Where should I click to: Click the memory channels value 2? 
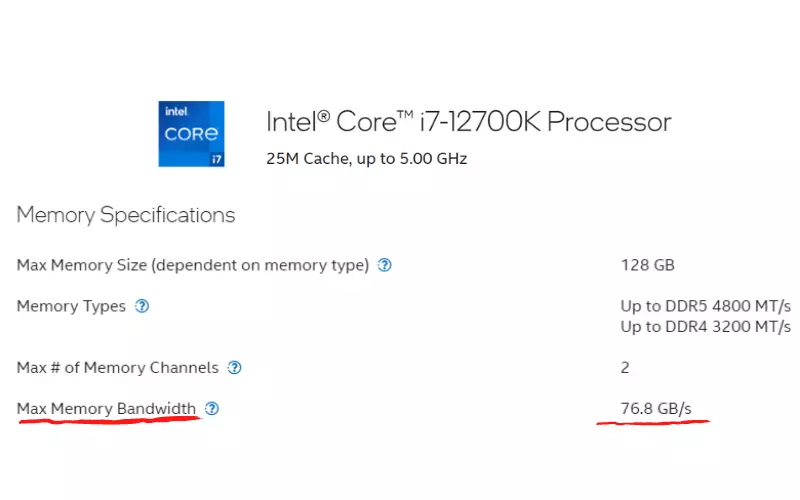(x=625, y=368)
